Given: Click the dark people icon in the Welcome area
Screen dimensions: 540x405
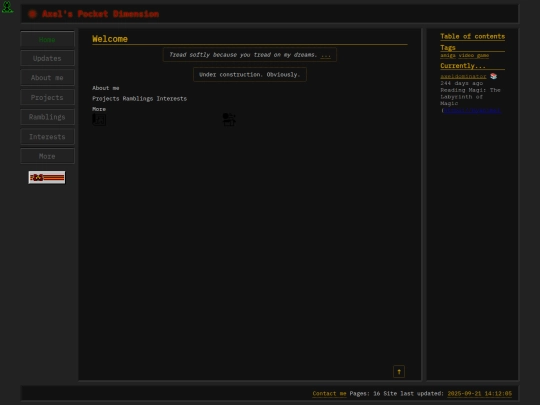Looking at the screenshot, I should [229, 120].
